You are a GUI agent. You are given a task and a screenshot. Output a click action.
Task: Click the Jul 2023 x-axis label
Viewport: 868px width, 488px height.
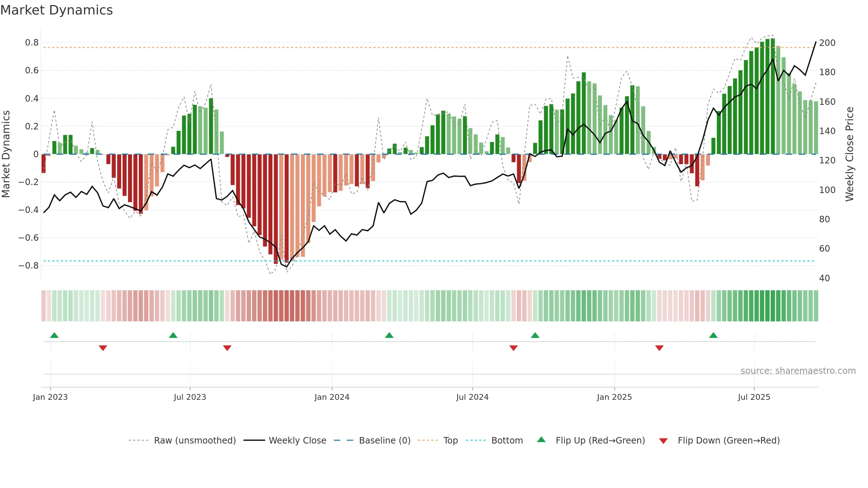coord(190,397)
